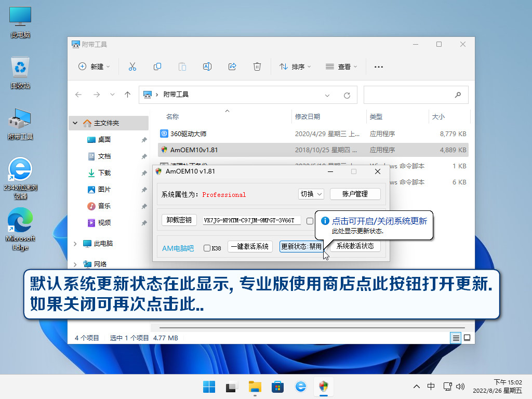Click the network icon in the system tray
Viewport: 532px width, 399px height.
447,387
